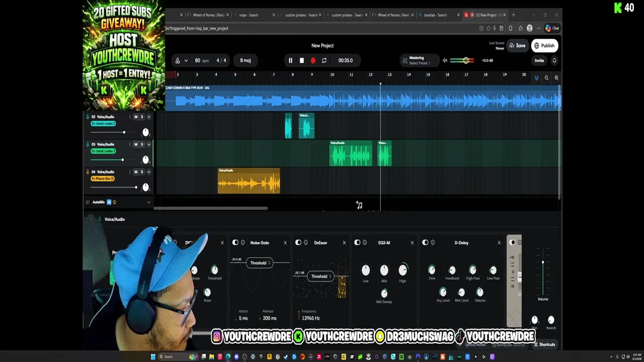Bypass the Noise Gate effect

235,243
